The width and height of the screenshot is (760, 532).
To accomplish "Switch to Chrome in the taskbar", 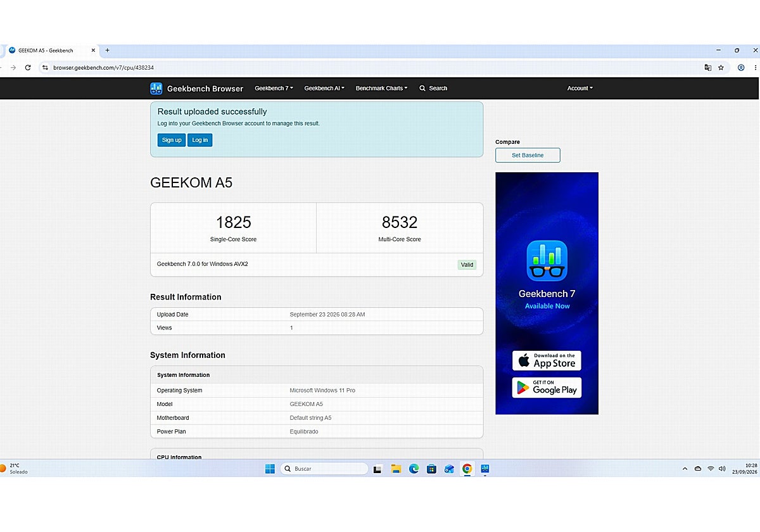I will (x=467, y=469).
